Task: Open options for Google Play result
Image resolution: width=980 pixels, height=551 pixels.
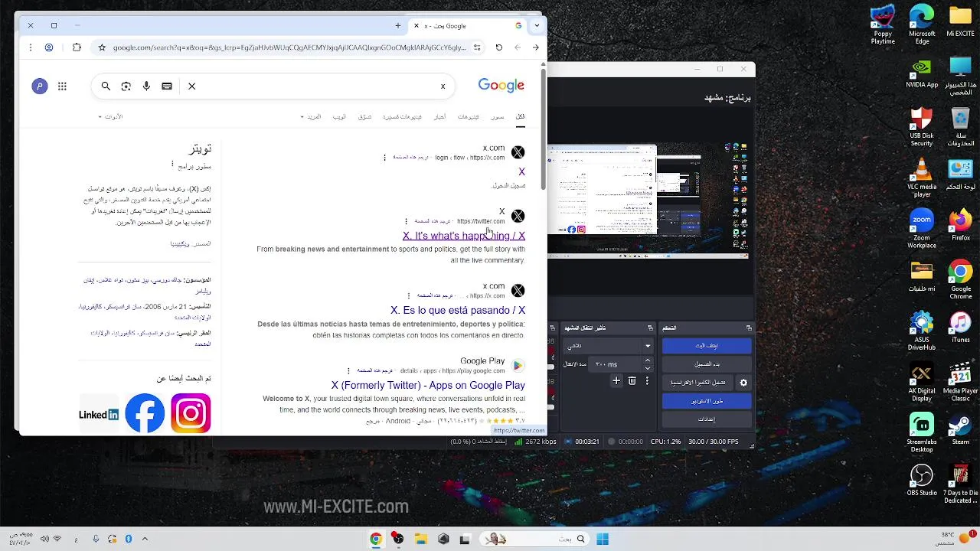Action: 348,370
